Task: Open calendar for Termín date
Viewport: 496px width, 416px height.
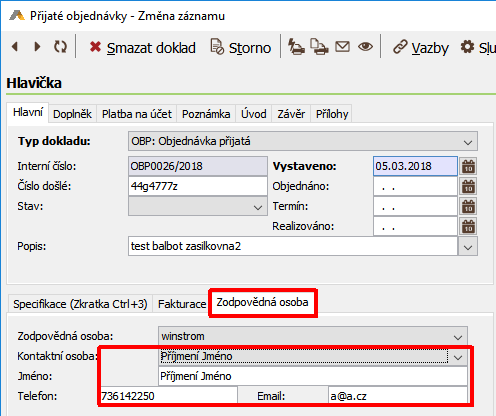Action: click(468, 206)
